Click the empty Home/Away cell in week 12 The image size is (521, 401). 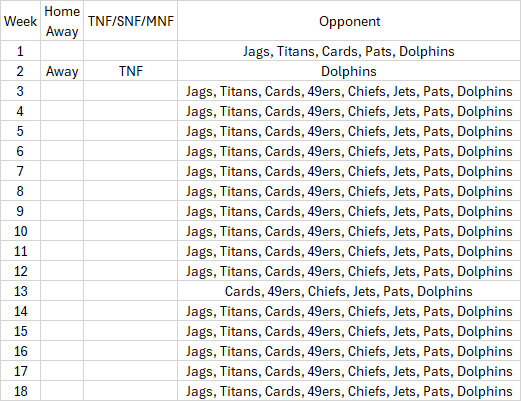click(x=62, y=271)
